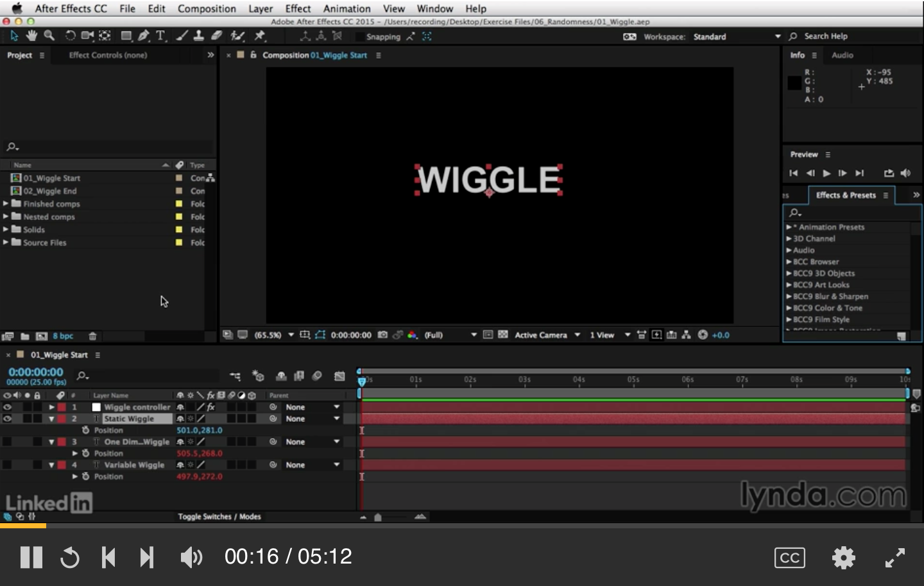Click the timeline current time 0:00:00:00

click(x=36, y=372)
